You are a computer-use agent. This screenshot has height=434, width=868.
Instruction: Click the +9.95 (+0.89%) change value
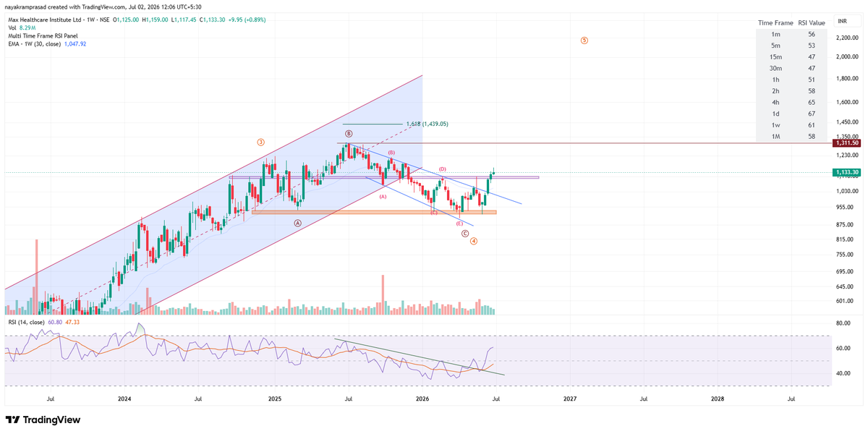pyautogui.click(x=247, y=20)
